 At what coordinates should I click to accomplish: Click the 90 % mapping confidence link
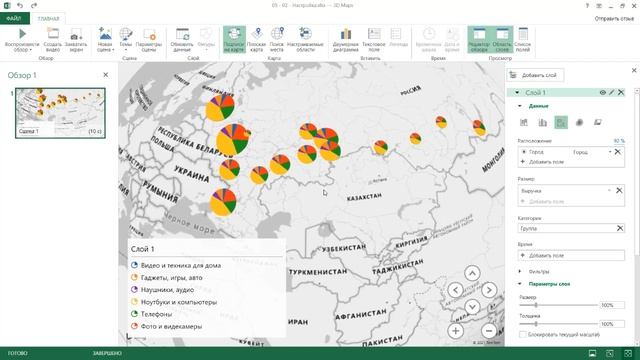pyautogui.click(x=619, y=141)
